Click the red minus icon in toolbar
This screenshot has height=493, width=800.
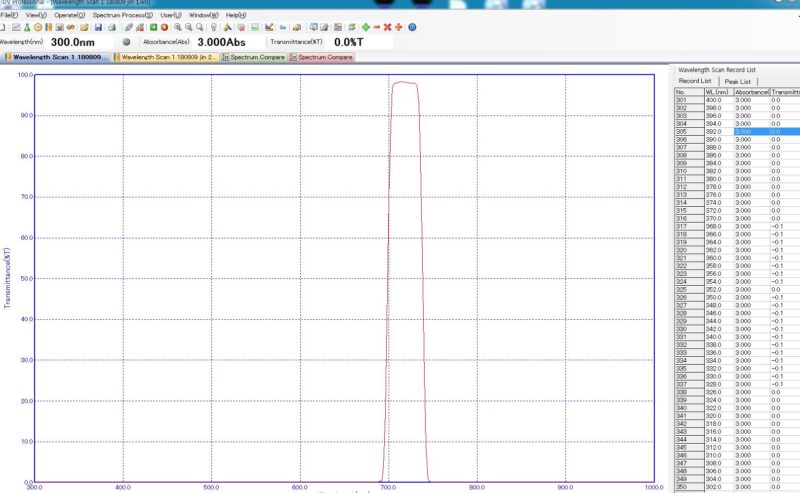pyautogui.click(x=376, y=27)
